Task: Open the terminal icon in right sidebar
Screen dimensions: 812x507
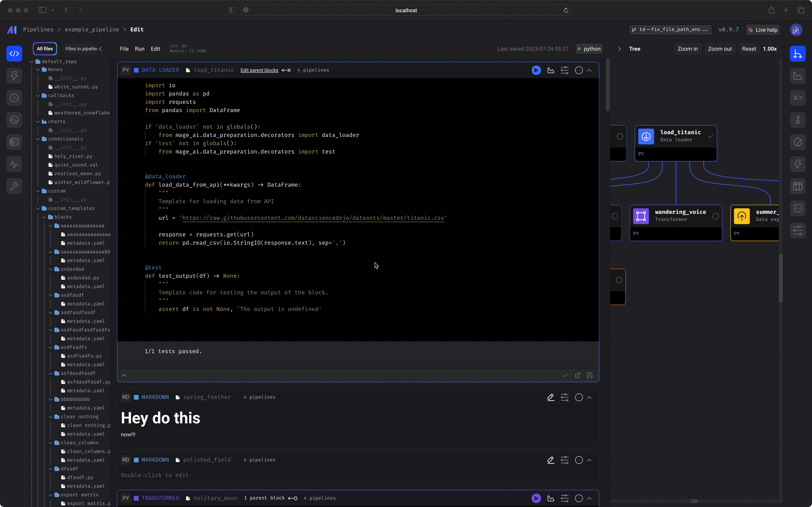Action: coord(798,208)
